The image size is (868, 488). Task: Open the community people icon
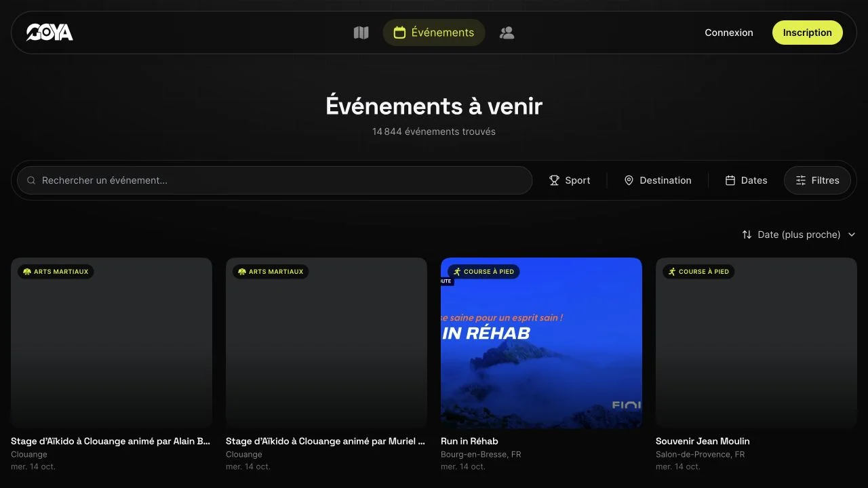[x=507, y=33]
